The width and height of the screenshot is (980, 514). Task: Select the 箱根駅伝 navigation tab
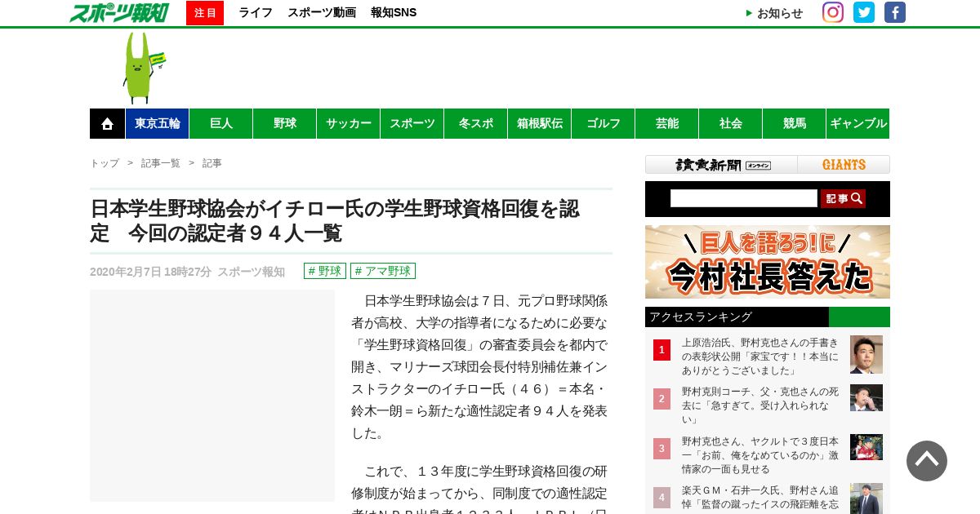click(x=540, y=124)
